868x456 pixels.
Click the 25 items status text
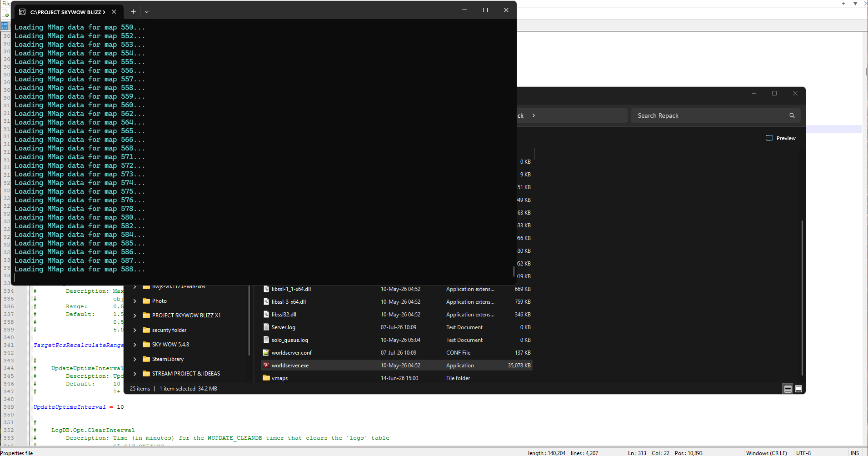tap(140, 389)
